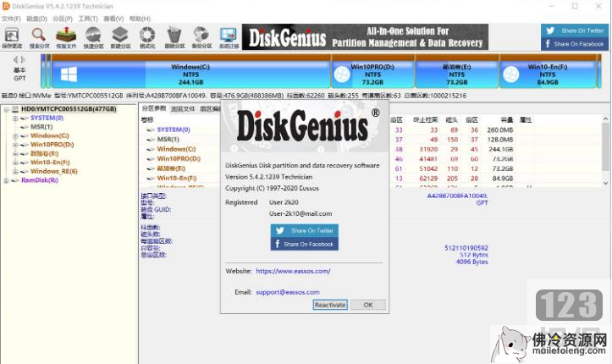Click OK to close the About dialog

(x=367, y=305)
